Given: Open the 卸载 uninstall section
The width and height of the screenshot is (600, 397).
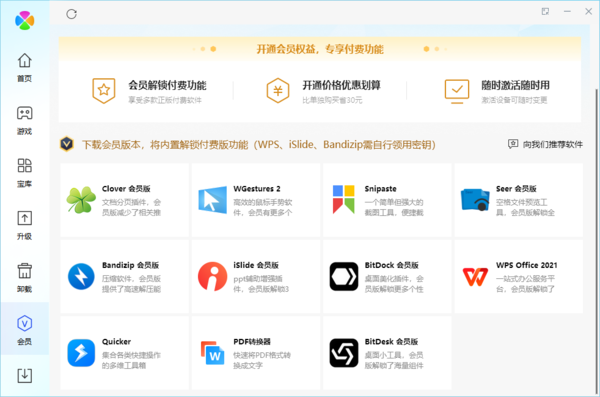Looking at the screenshot, I should 24,278.
